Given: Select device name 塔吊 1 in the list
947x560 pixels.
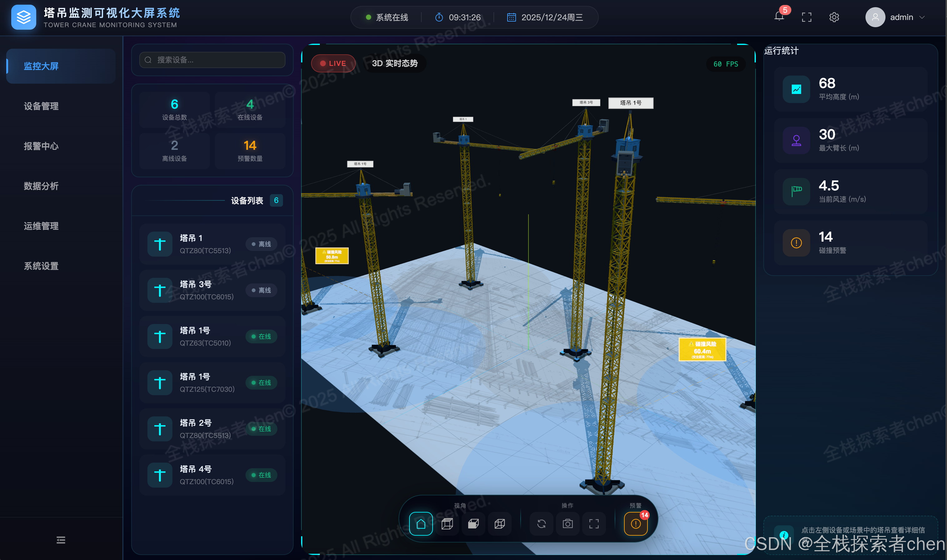Looking at the screenshot, I should (191, 238).
